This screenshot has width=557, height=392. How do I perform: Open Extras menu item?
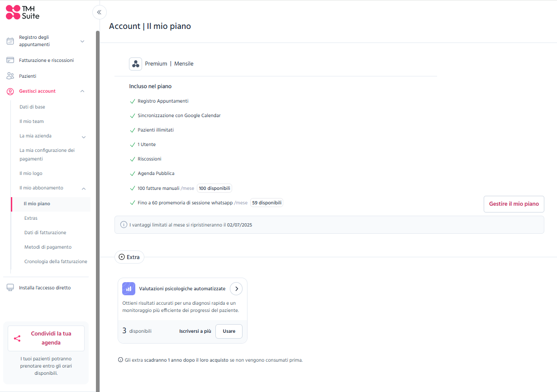31,218
